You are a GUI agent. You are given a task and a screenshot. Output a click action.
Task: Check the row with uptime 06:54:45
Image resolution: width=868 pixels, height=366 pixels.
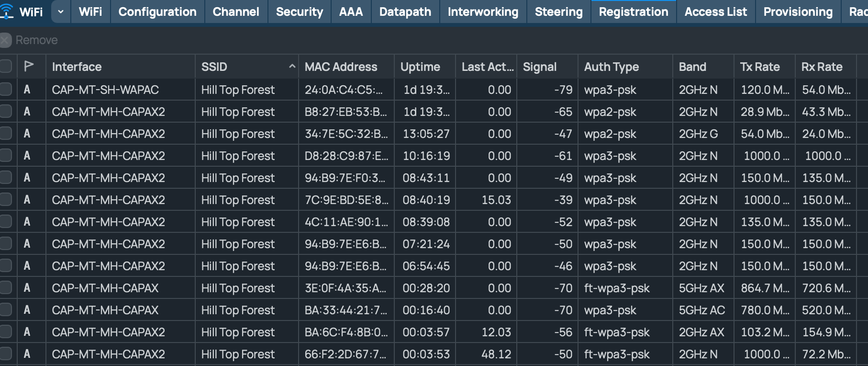pos(5,265)
